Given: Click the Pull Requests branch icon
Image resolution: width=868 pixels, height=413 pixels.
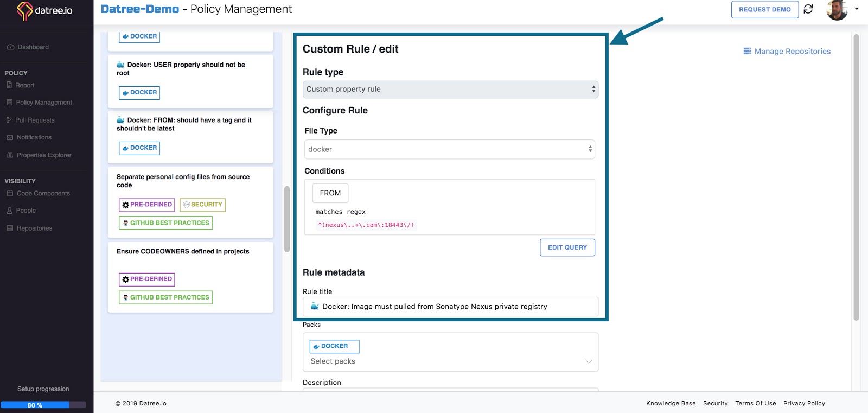Looking at the screenshot, I should 9,120.
